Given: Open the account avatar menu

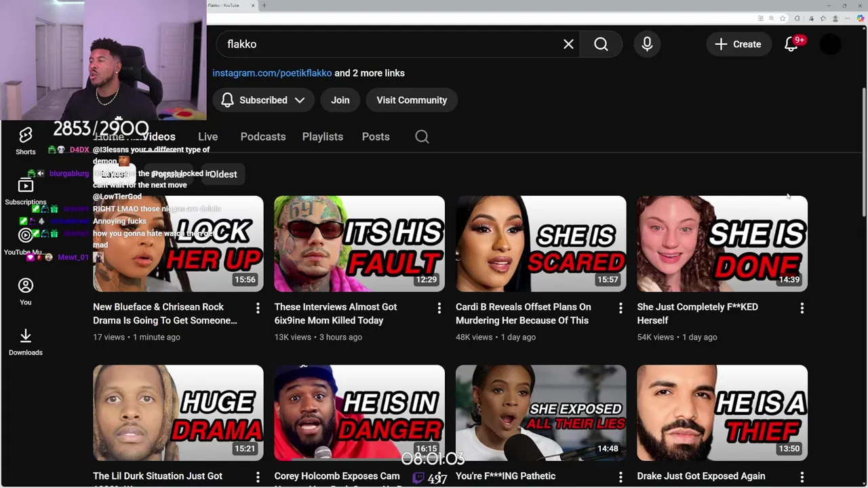Looking at the screenshot, I should coord(830,44).
